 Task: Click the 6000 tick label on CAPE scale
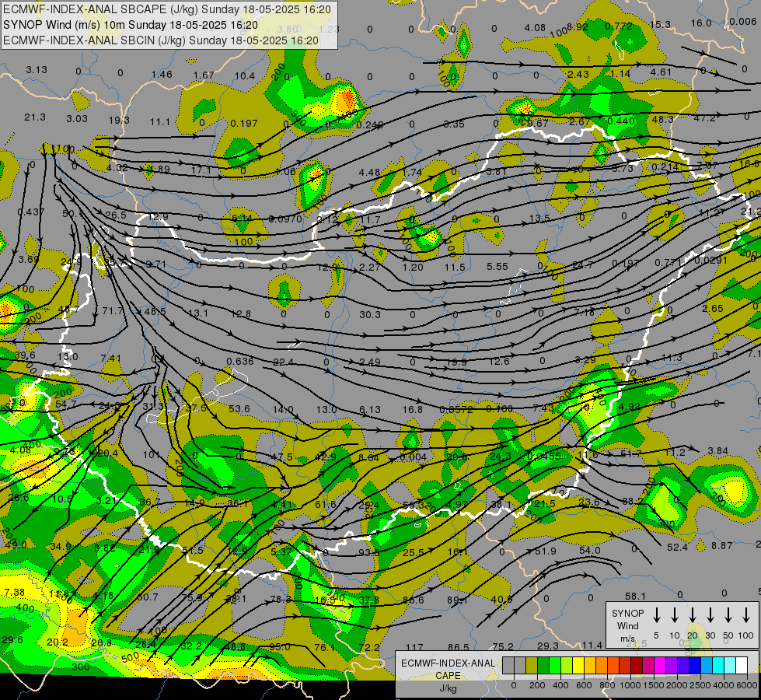click(748, 685)
